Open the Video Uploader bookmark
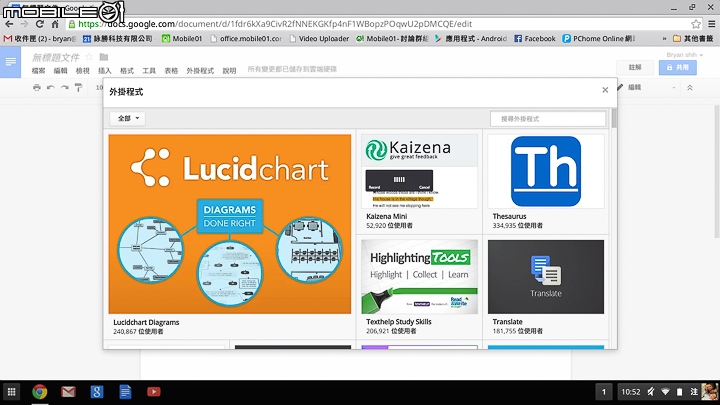 [x=319, y=39]
